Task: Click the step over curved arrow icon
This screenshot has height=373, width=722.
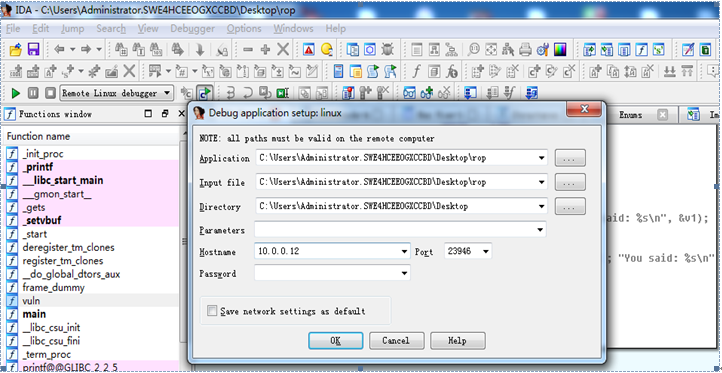Action: point(248,93)
